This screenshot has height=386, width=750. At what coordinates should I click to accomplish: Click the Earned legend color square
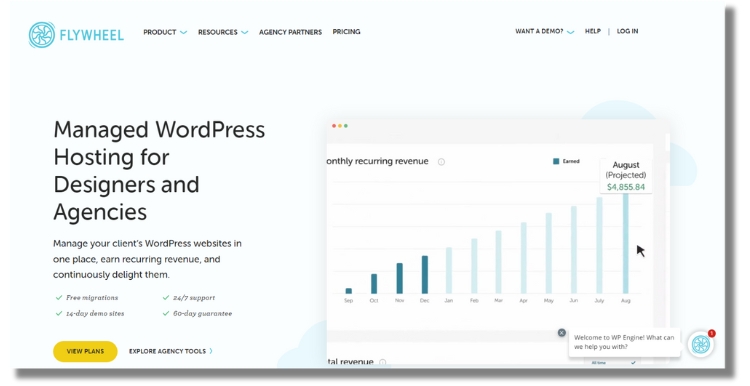[556, 161]
